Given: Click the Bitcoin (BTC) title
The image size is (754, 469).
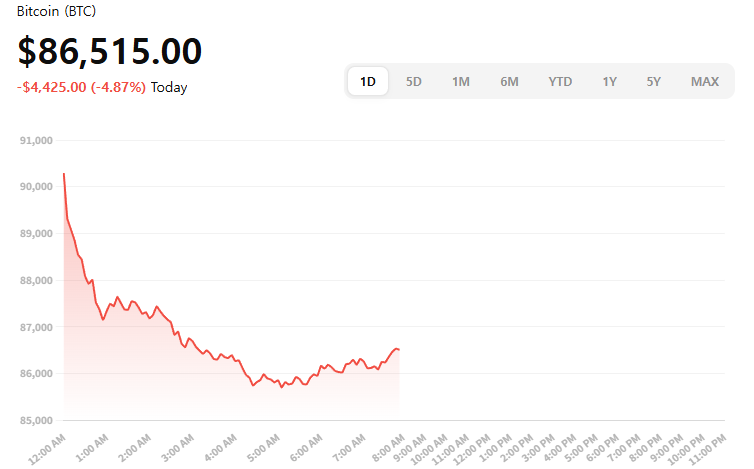Looking at the screenshot, I should (56, 11).
